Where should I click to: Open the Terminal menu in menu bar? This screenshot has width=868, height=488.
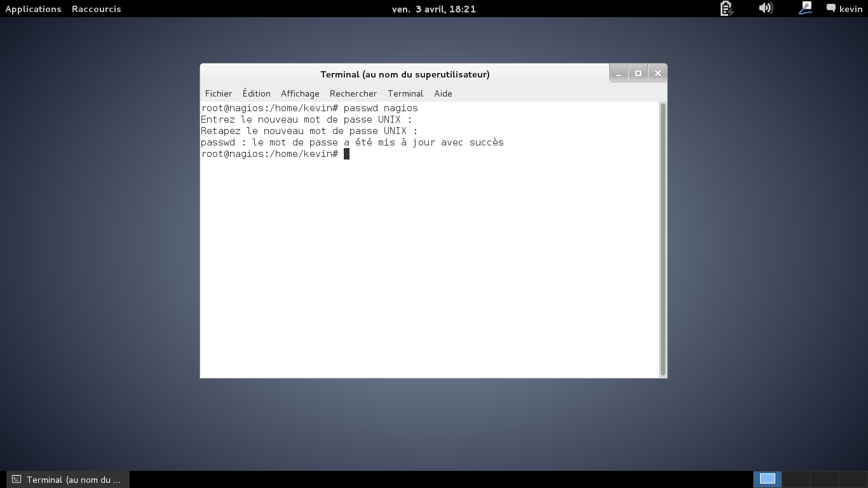pos(405,93)
